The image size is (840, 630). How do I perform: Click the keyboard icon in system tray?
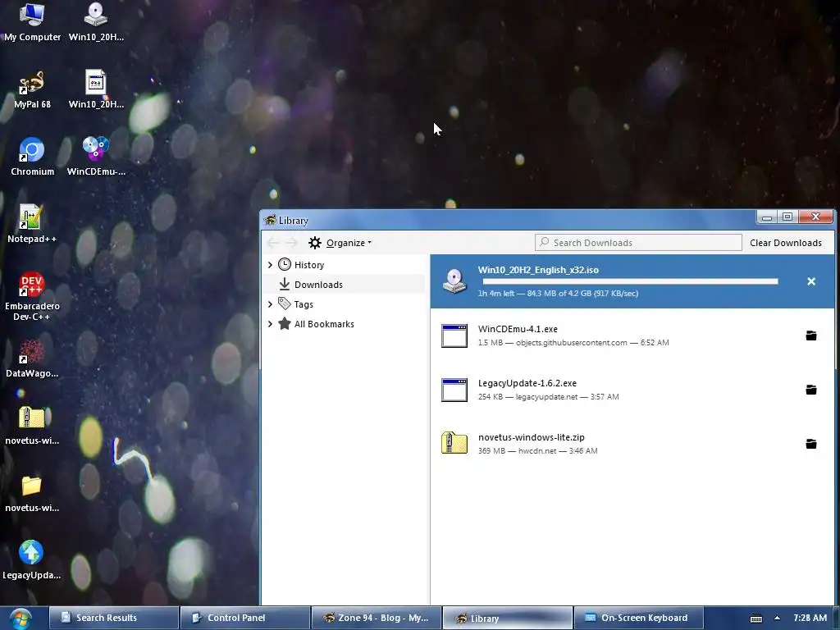[756, 619]
